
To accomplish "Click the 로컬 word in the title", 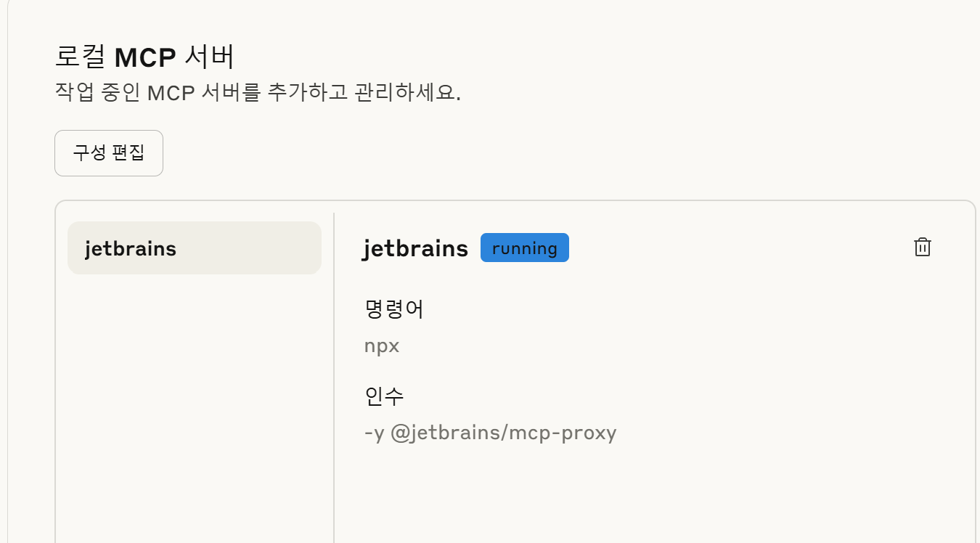I will tap(81, 57).
